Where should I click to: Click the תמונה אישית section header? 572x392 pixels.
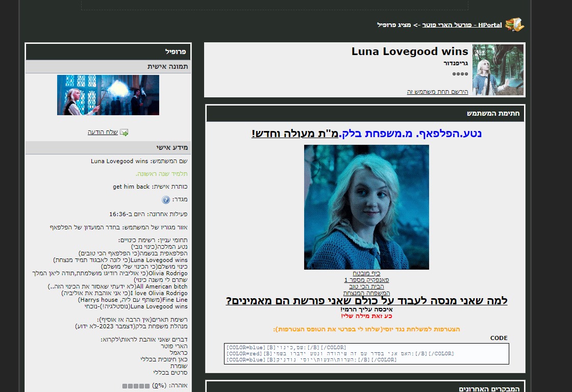point(108,66)
